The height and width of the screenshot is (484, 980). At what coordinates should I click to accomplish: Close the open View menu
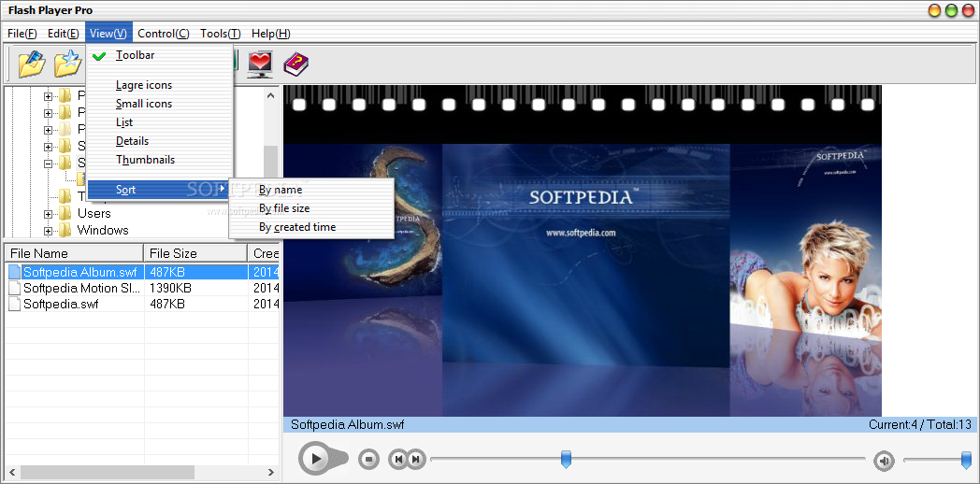coord(108,34)
